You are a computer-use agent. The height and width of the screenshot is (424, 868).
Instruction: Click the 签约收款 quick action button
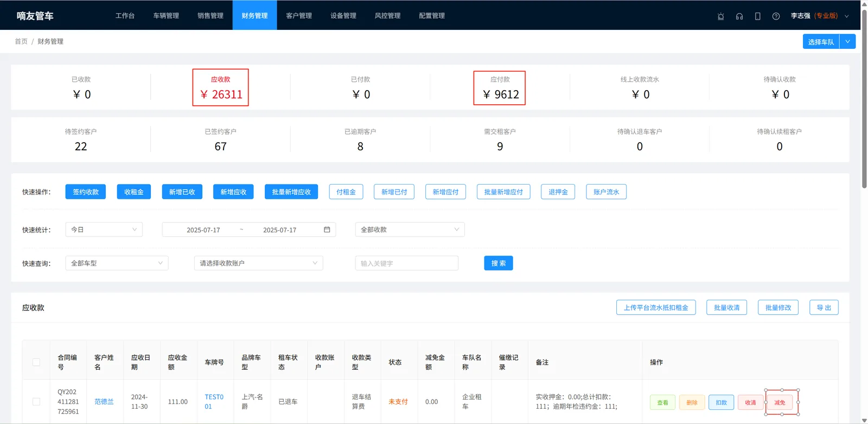(x=86, y=192)
